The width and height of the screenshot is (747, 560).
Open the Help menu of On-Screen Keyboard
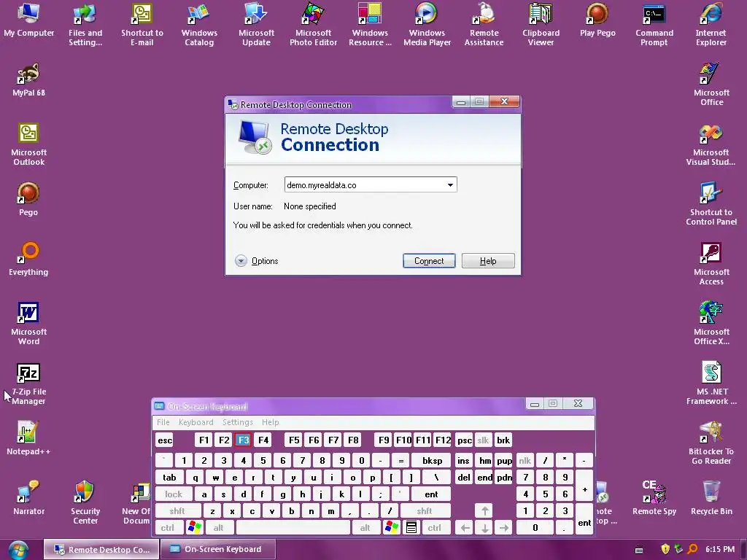click(x=270, y=422)
